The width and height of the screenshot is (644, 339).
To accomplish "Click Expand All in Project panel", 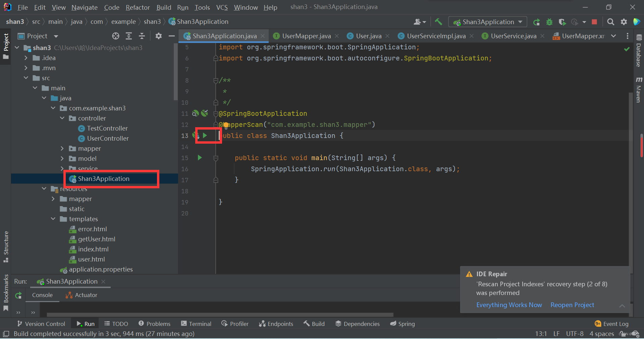I will coord(128,36).
